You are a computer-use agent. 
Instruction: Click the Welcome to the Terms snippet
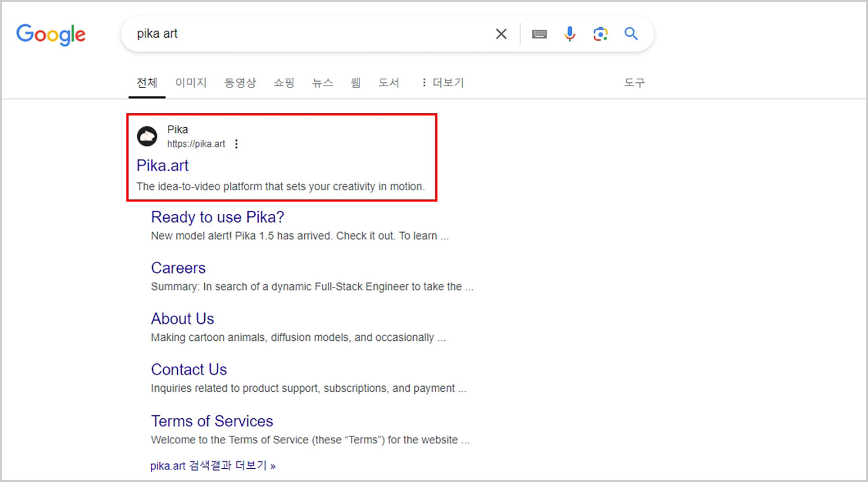point(310,440)
